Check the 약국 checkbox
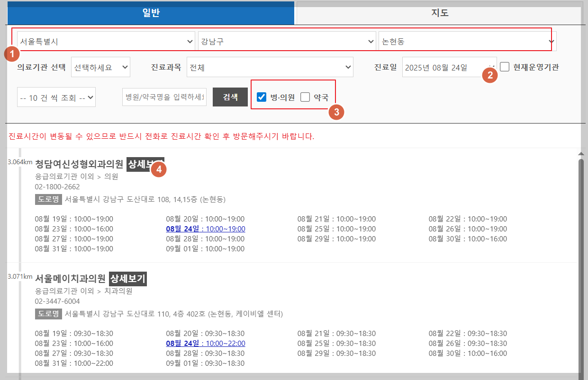This screenshot has width=588, height=380. coord(305,97)
